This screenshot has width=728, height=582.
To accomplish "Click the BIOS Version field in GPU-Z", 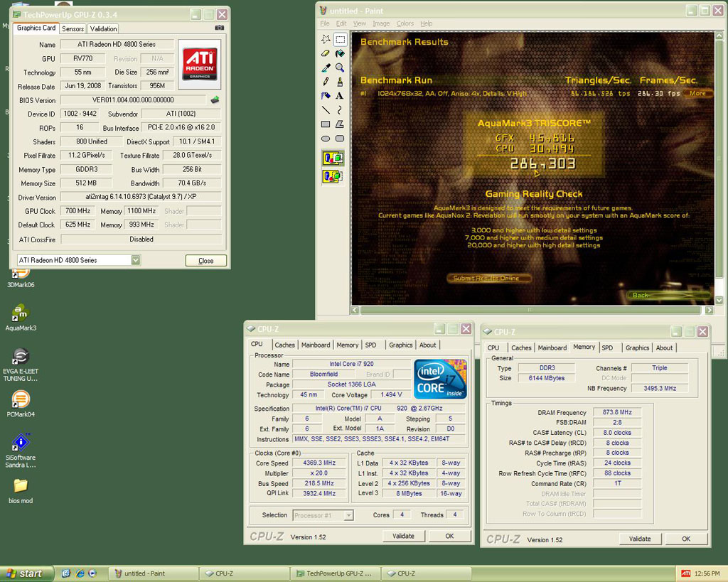I will click(x=133, y=99).
